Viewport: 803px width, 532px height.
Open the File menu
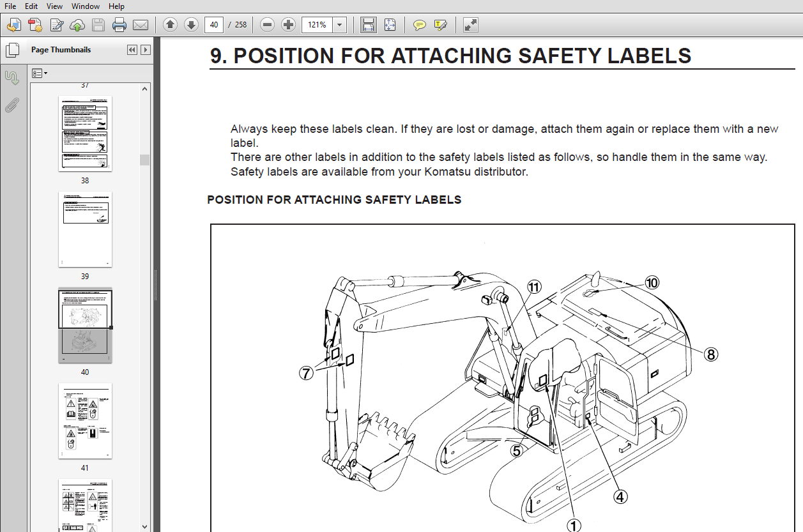[x=10, y=6]
